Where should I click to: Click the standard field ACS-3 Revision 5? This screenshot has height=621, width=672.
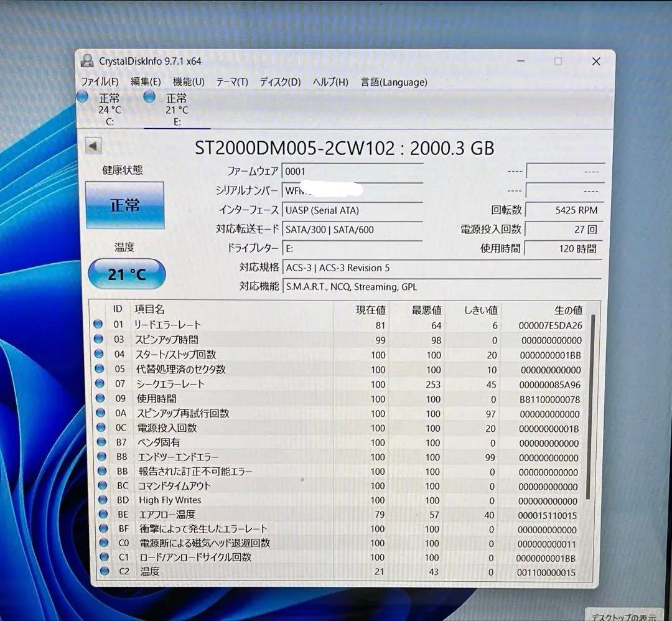point(442,268)
